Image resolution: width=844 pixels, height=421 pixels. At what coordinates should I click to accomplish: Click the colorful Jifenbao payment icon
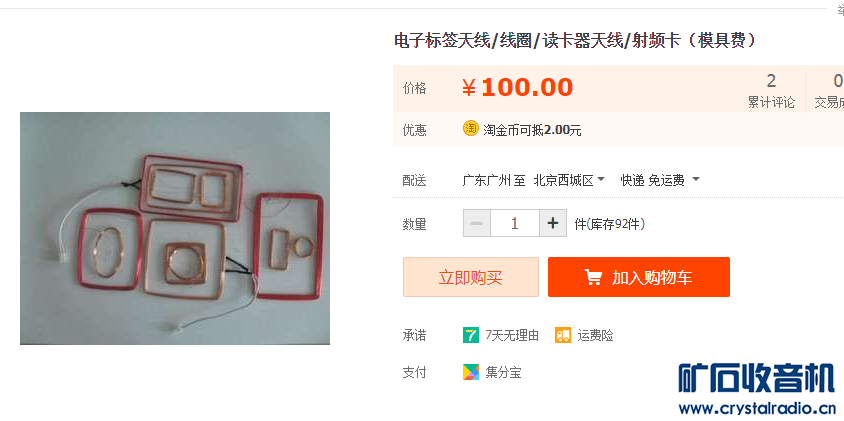(x=470, y=372)
